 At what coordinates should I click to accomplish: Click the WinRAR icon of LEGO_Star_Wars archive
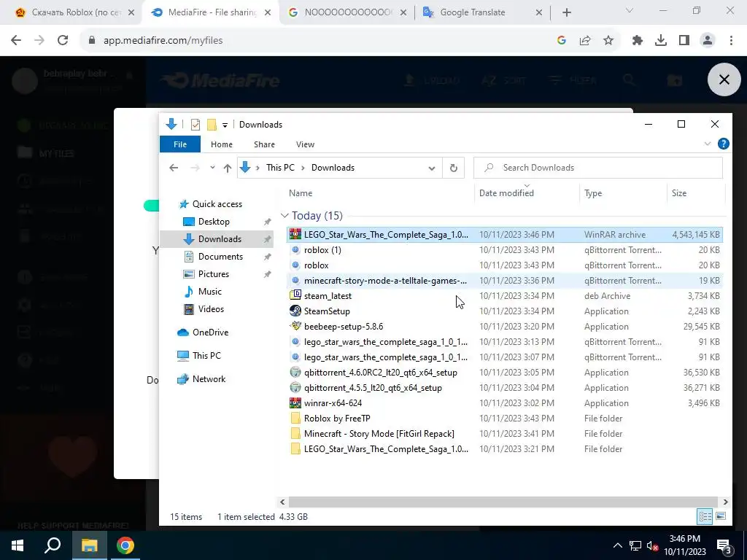[295, 234]
